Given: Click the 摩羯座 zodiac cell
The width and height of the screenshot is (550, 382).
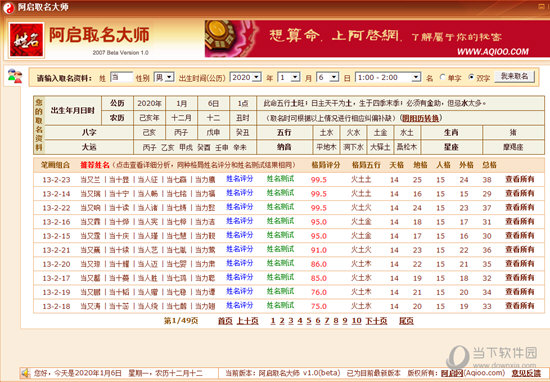Looking at the screenshot, I should [x=513, y=147].
